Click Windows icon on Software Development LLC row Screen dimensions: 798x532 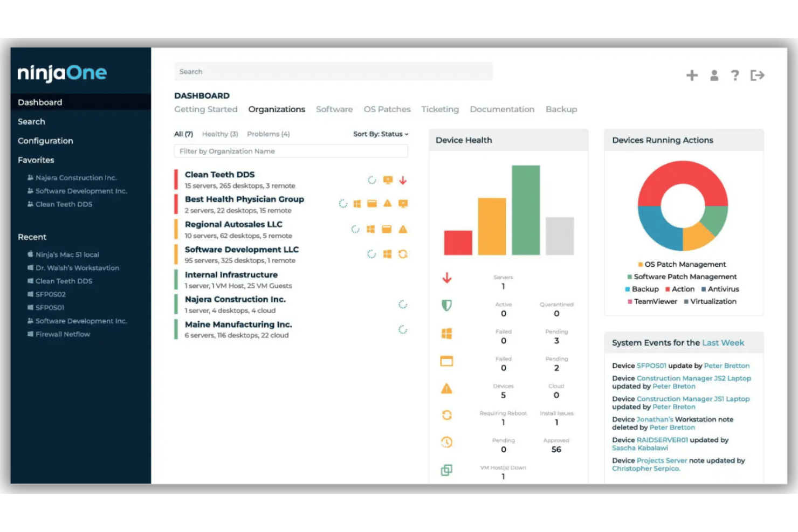click(387, 254)
